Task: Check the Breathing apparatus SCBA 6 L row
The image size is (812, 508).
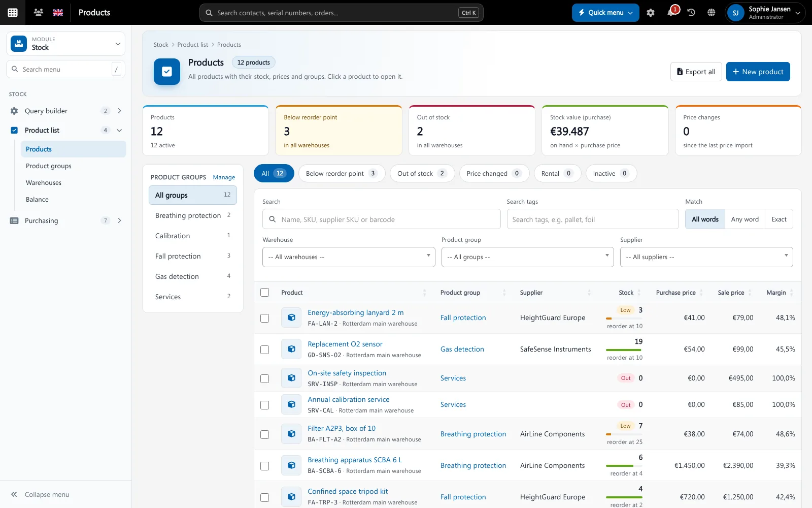Action: pos(264,466)
